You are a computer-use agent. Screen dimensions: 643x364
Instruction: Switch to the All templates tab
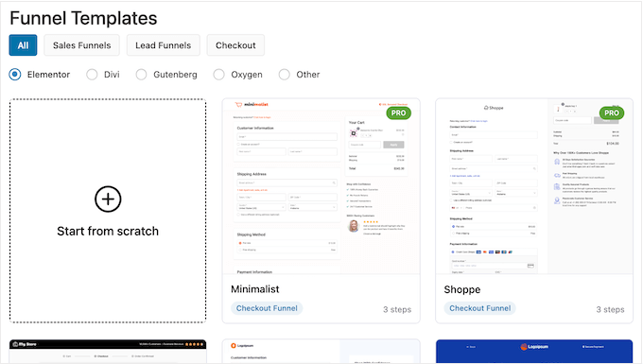[x=23, y=45]
